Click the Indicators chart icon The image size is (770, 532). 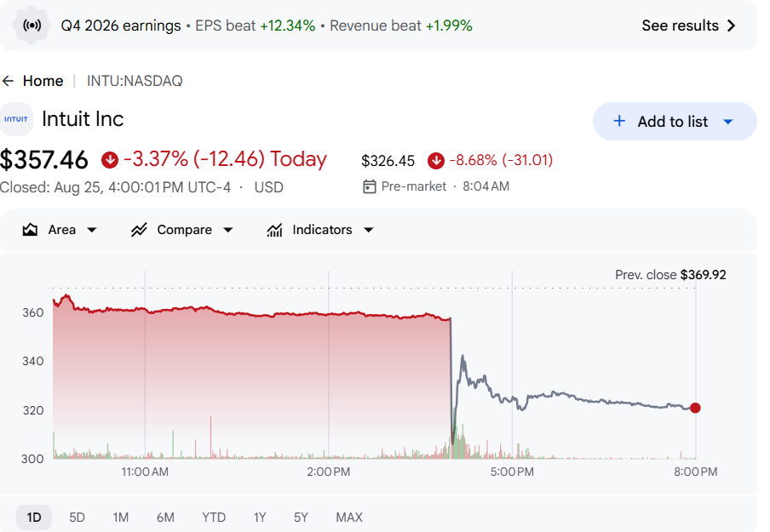coord(274,230)
